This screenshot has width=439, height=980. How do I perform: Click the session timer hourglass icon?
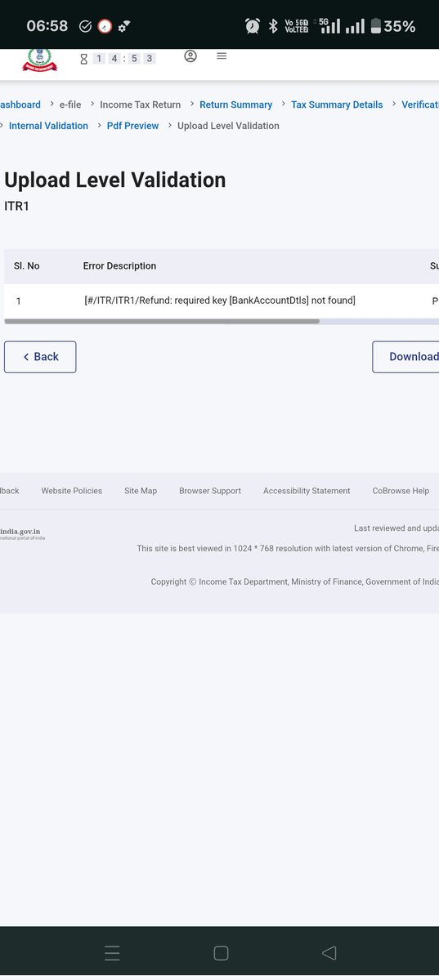pyautogui.click(x=83, y=59)
